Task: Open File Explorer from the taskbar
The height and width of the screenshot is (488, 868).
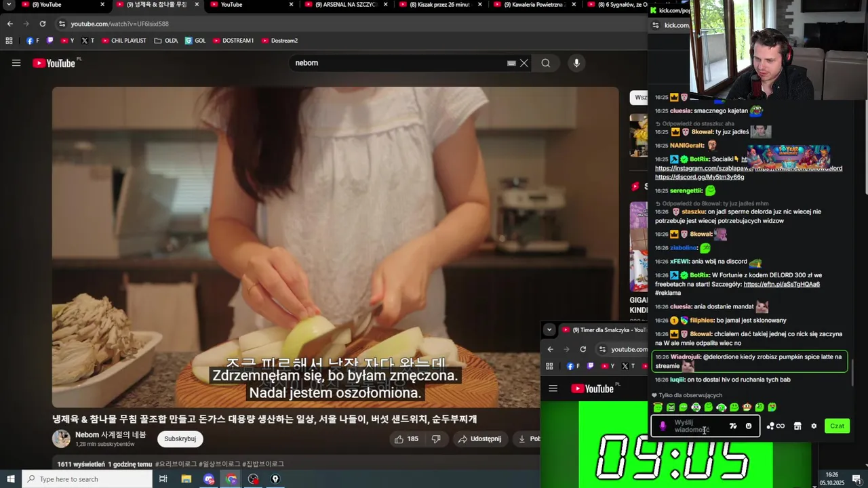Action: [186, 479]
